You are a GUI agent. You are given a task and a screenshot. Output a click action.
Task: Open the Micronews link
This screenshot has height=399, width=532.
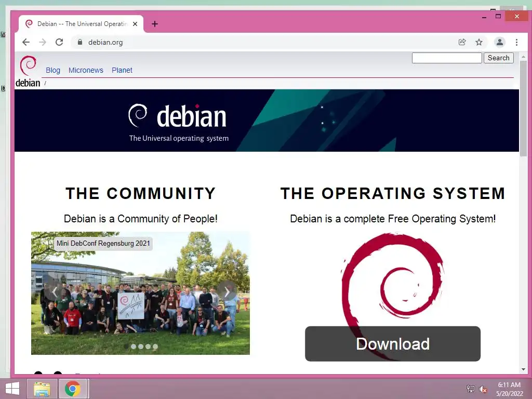point(86,70)
